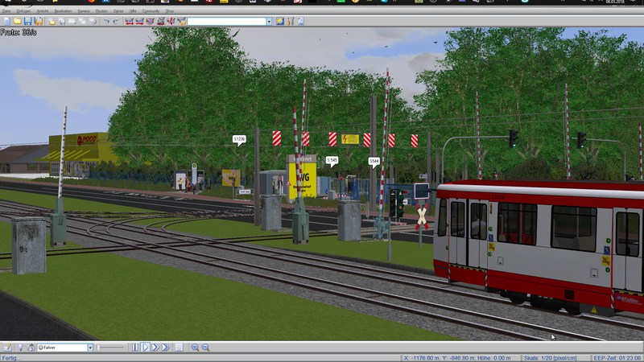The height and width of the screenshot is (362, 644).
Task: Zoom out with the magnifier minus icon
Action: coord(206,348)
